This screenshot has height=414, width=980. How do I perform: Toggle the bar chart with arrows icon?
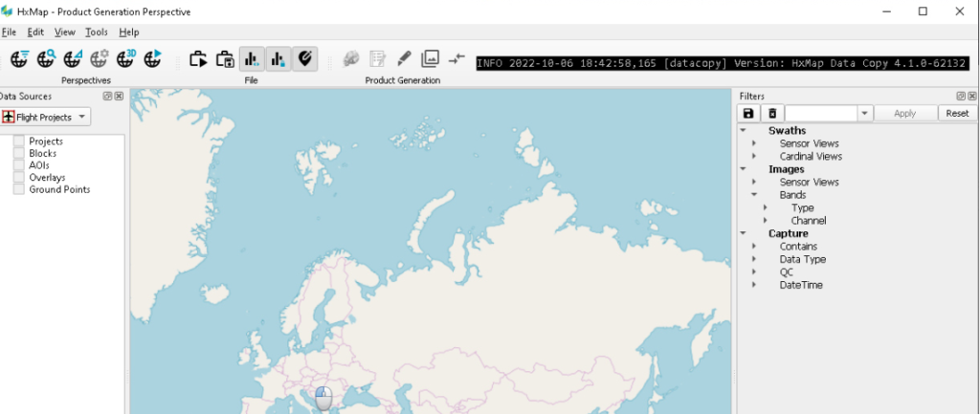[252, 59]
